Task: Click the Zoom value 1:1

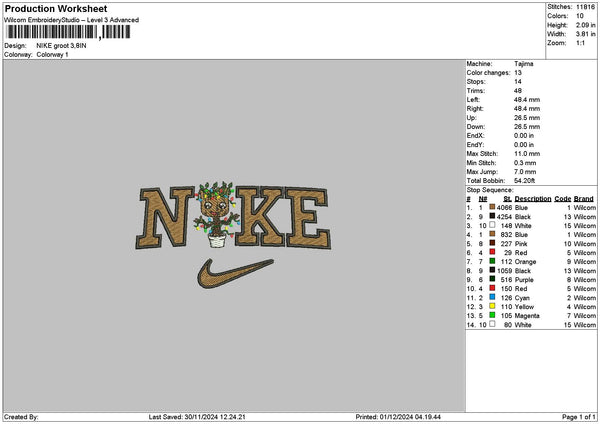Action: [x=580, y=43]
